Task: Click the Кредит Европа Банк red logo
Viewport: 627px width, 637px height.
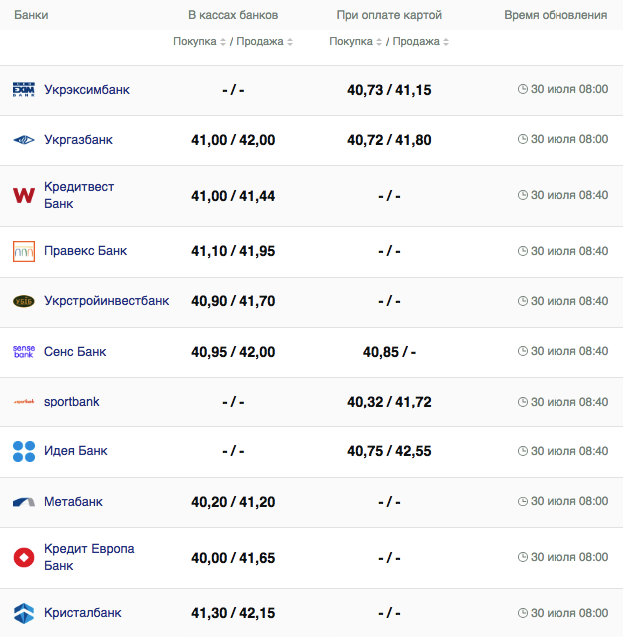Action: click(x=24, y=557)
